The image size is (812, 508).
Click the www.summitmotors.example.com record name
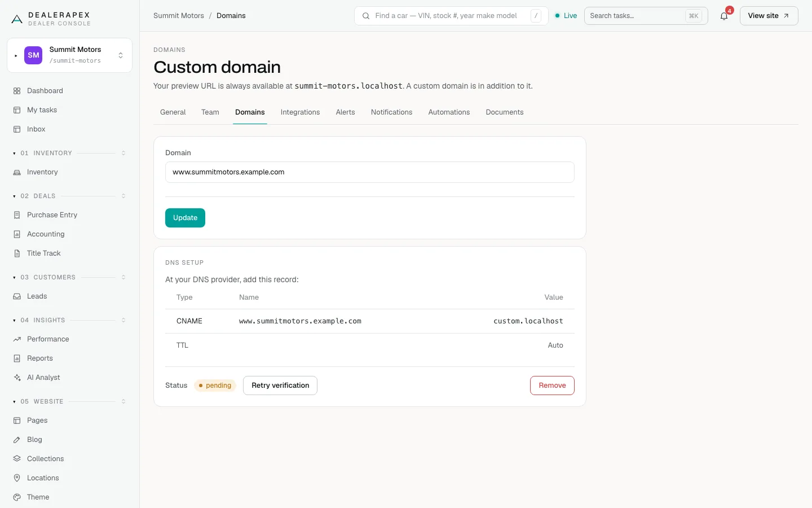pos(300,321)
